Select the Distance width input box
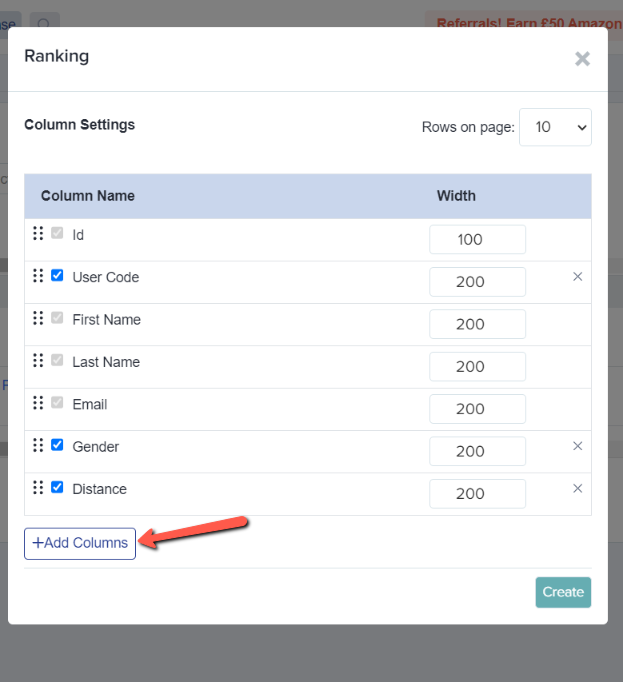The width and height of the screenshot is (623, 682). [x=477, y=494]
